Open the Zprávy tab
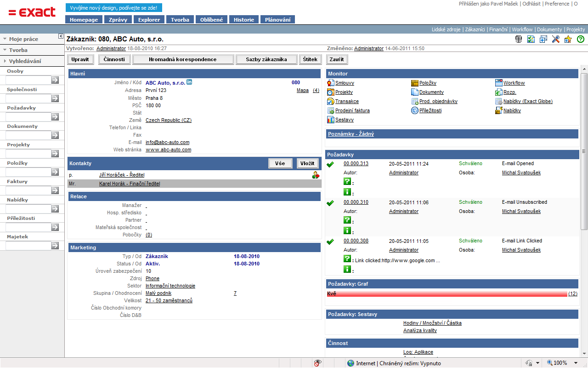The height and width of the screenshot is (368, 588). (x=118, y=20)
